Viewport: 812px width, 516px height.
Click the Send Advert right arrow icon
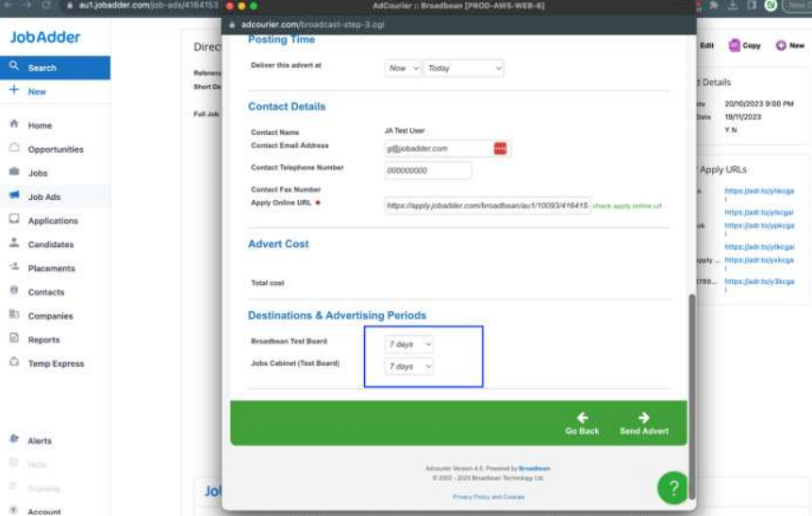point(644,418)
